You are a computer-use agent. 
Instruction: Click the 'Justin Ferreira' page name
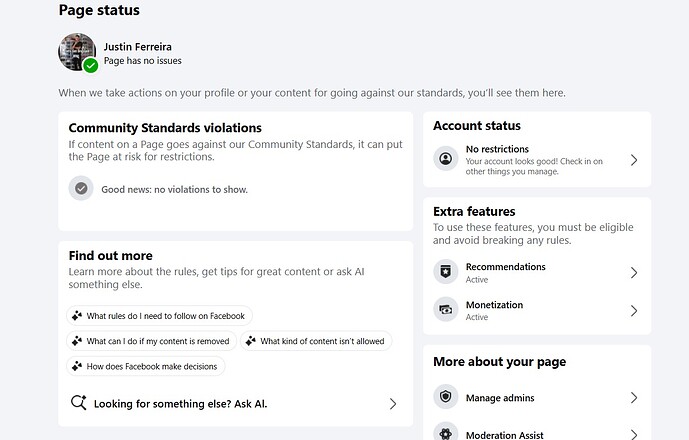[x=138, y=47]
